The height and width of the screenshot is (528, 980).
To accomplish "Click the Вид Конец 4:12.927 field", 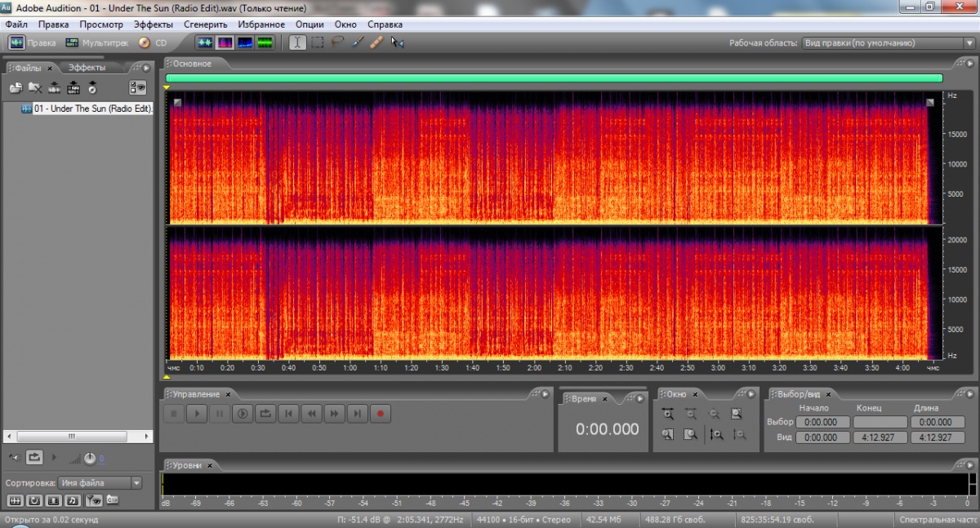I will coord(880,437).
